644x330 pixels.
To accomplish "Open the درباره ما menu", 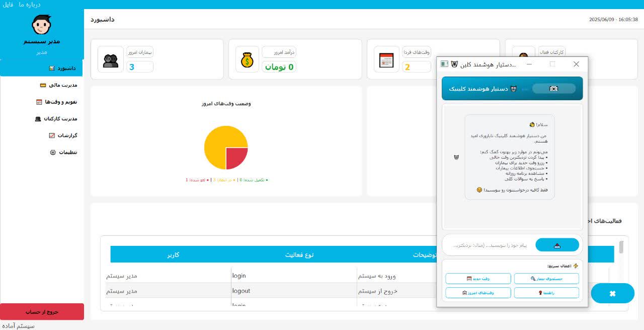I will pyautogui.click(x=30, y=4).
